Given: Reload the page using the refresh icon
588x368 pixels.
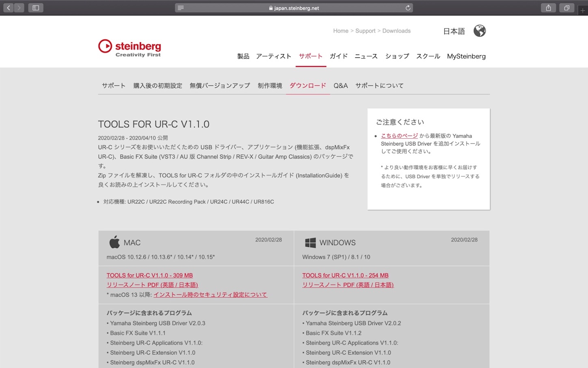Looking at the screenshot, I should (x=408, y=7).
